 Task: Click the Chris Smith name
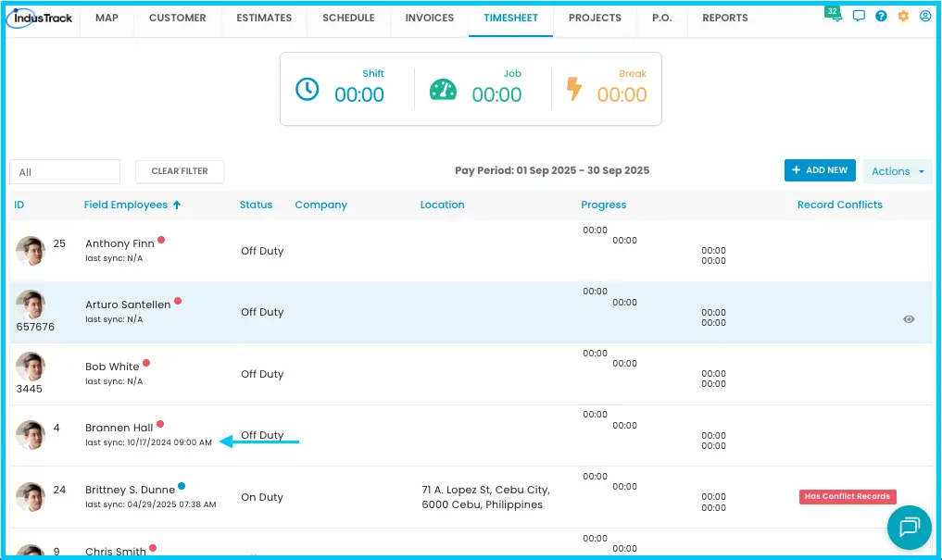(116, 552)
